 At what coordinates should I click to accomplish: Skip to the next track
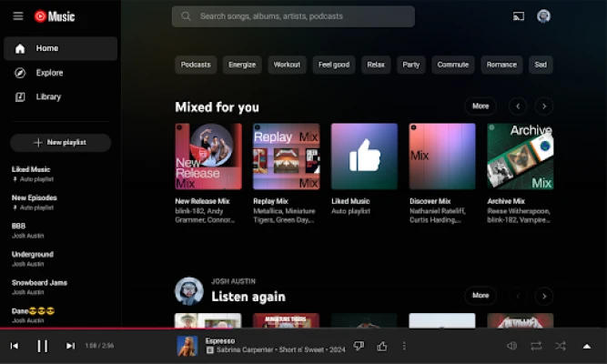(x=70, y=346)
